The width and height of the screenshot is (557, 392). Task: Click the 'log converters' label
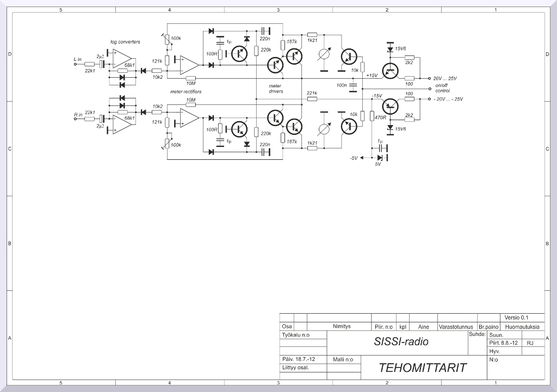[125, 42]
